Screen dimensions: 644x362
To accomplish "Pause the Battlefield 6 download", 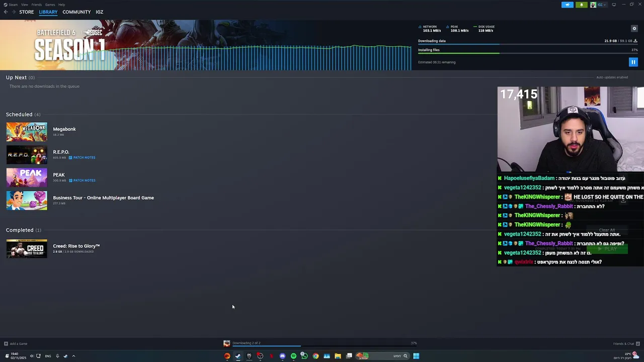I will (633, 62).
